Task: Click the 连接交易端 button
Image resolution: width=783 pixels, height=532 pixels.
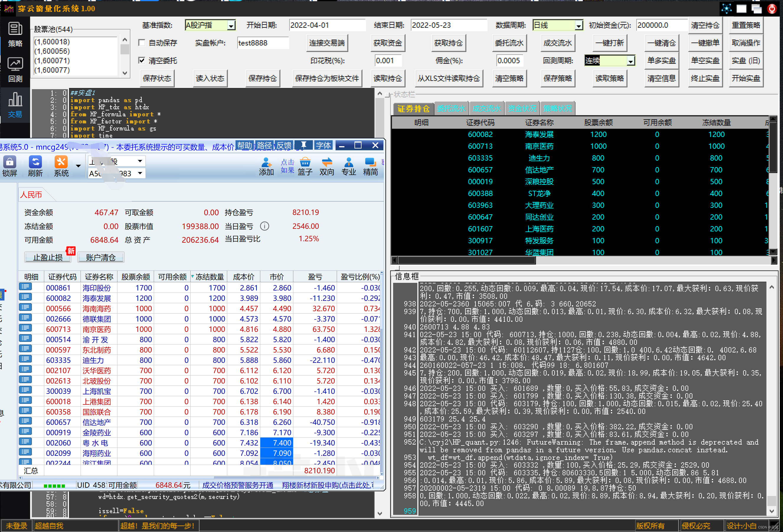Action: pos(327,43)
